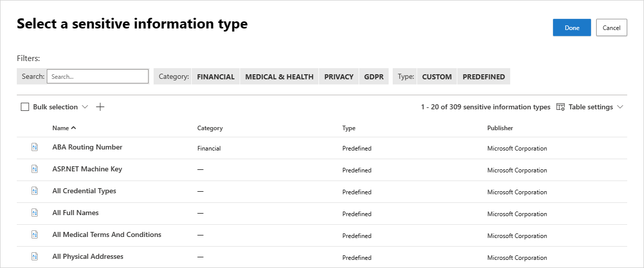Click the Cancel button
This screenshot has width=644, height=268.
tap(611, 27)
